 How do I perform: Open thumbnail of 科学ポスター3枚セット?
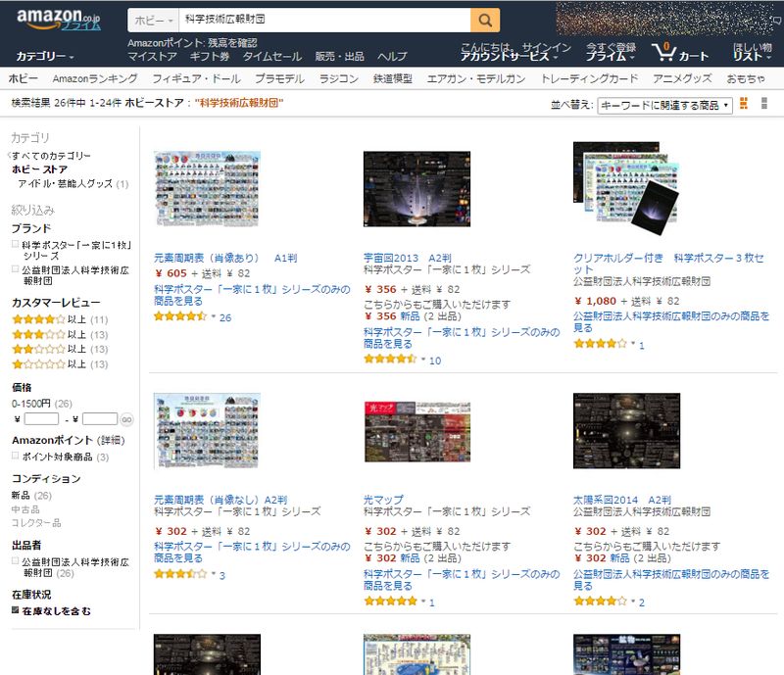pos(626,188)
